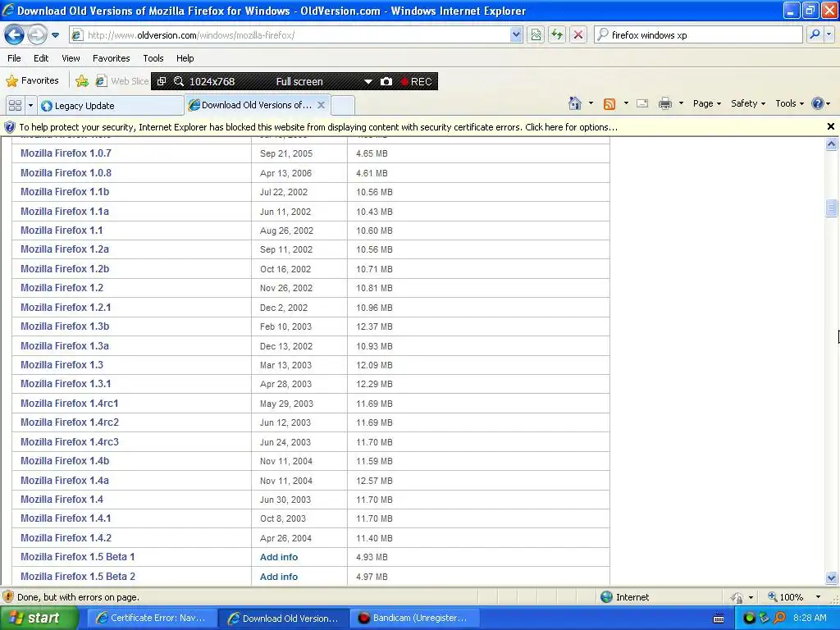Click the search magnifier button

tap(815, 34)
